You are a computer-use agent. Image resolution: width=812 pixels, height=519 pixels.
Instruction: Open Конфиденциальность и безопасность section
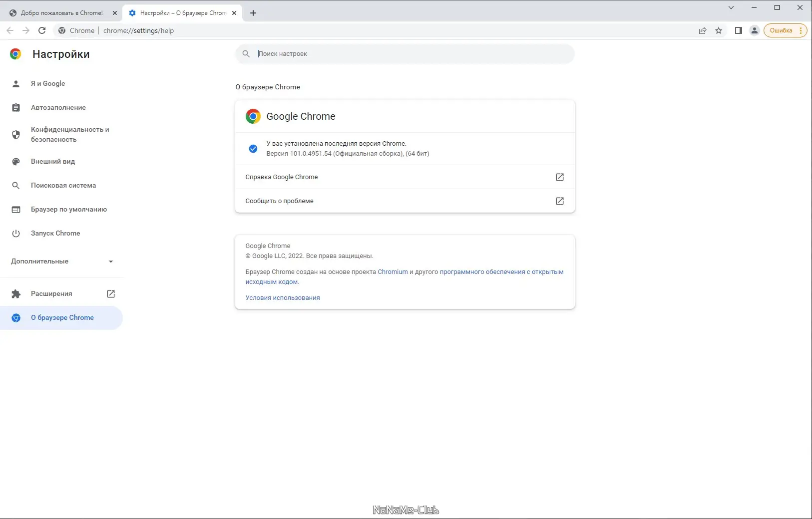(x=70, y=134)
